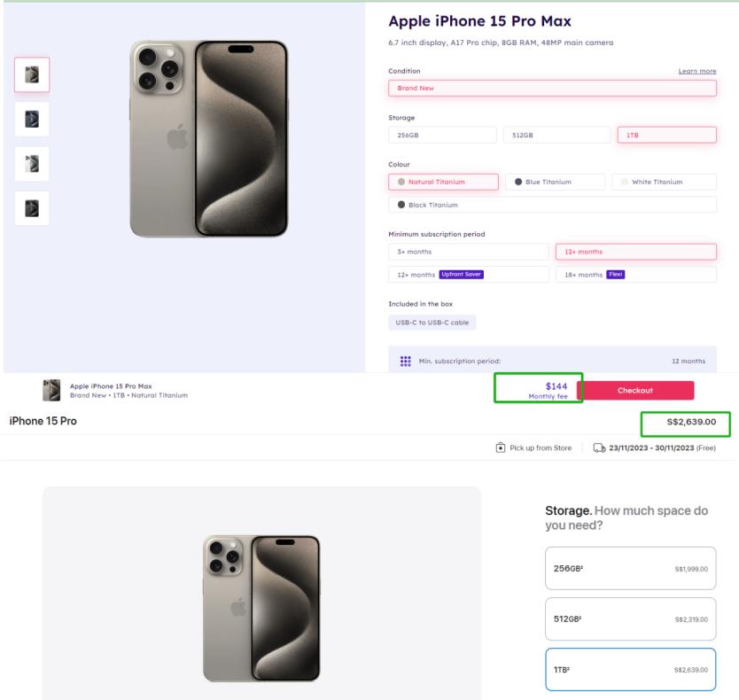Select the White Titanium phone thumbnail
739x700 pixels.
32,164
